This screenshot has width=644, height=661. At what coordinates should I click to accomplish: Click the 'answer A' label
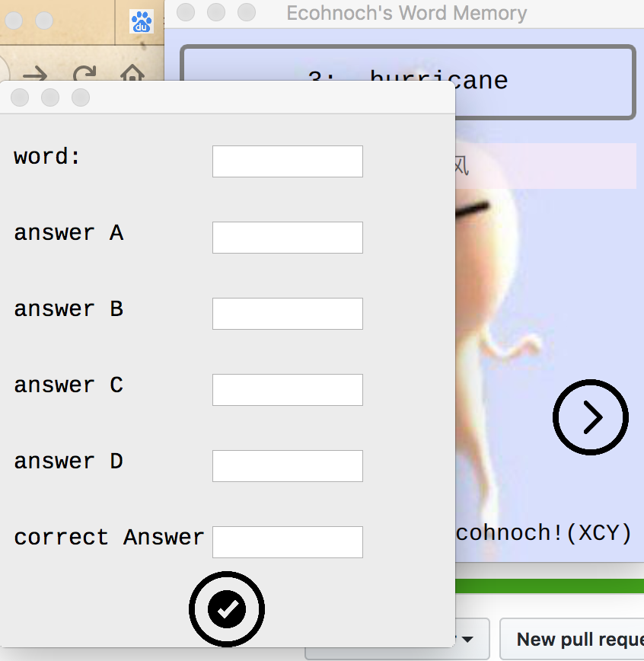pos(69,233)
